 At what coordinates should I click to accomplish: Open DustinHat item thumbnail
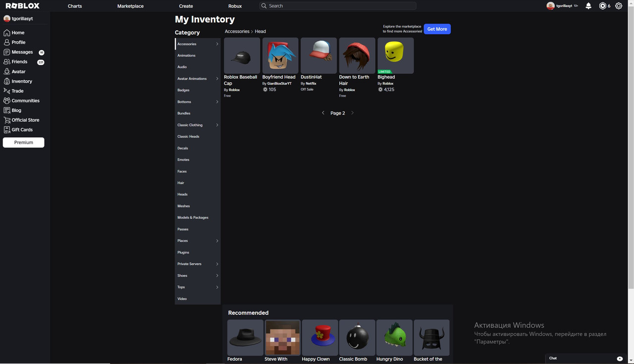(x=318, y=55)
